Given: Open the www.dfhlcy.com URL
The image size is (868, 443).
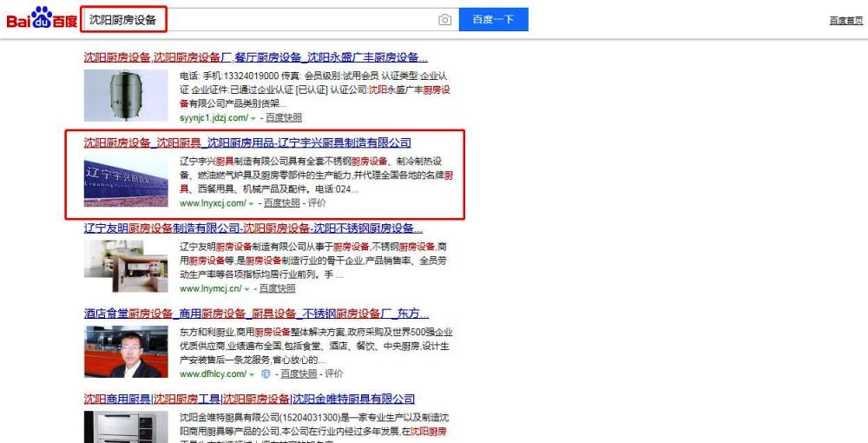Looking at the screenshot, I should [x=214, y=374].
